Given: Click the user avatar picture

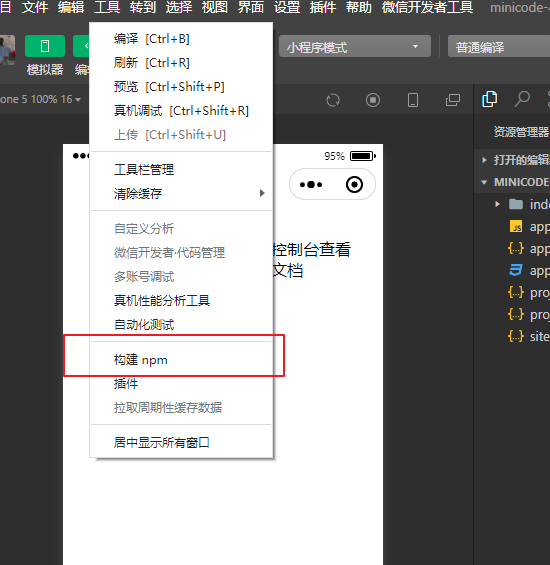Looking at the screenshot, I should coord(7,50).
